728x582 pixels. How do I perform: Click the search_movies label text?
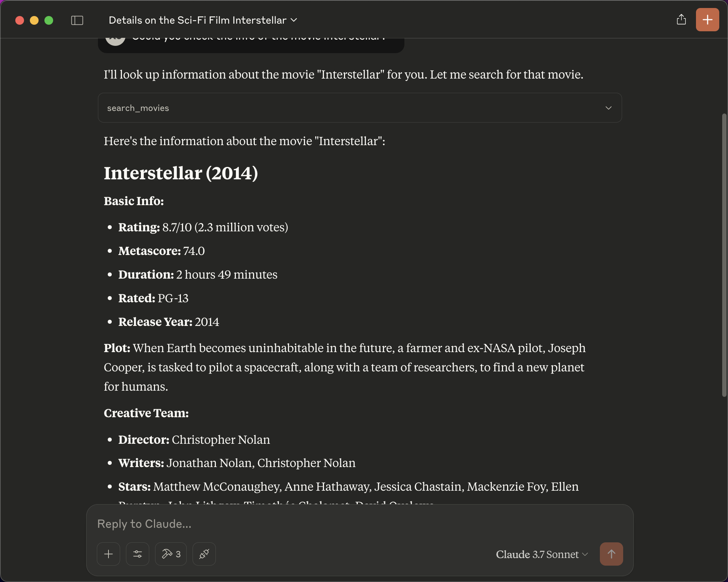138,108
